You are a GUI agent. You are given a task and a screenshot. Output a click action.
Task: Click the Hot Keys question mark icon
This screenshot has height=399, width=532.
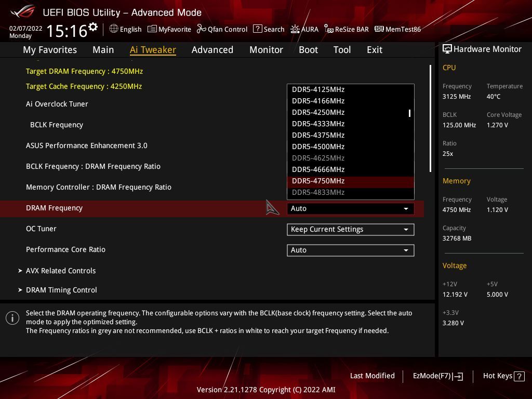[519, 376]
